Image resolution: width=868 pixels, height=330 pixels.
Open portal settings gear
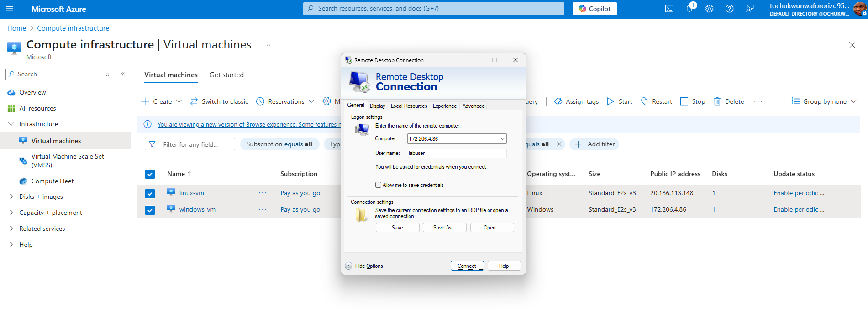(709, 9)
